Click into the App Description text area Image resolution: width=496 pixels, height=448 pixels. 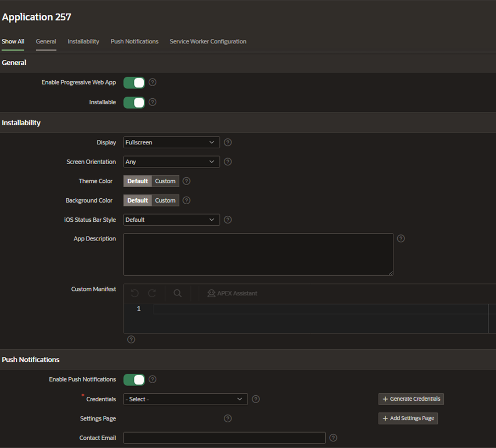pyautogui.click(x=258, y=254)
